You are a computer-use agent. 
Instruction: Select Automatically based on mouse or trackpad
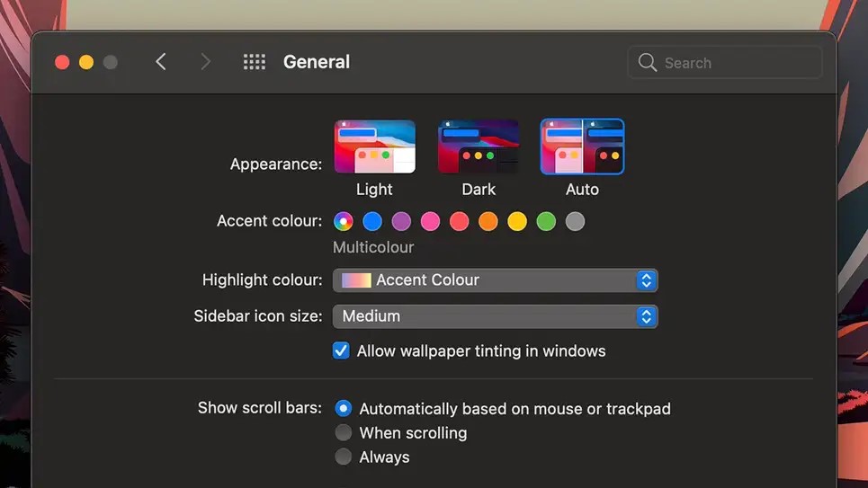[x=344, y=408]
